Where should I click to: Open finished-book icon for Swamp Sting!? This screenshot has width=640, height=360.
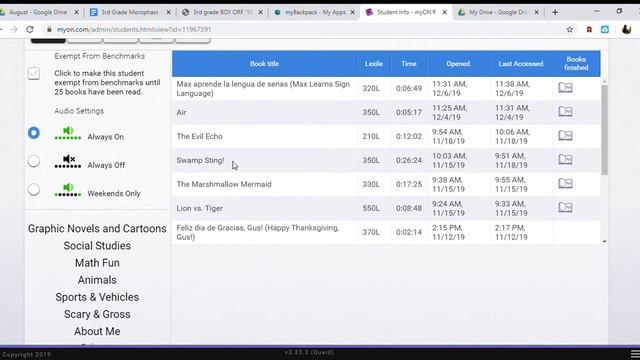coord(565,159)
